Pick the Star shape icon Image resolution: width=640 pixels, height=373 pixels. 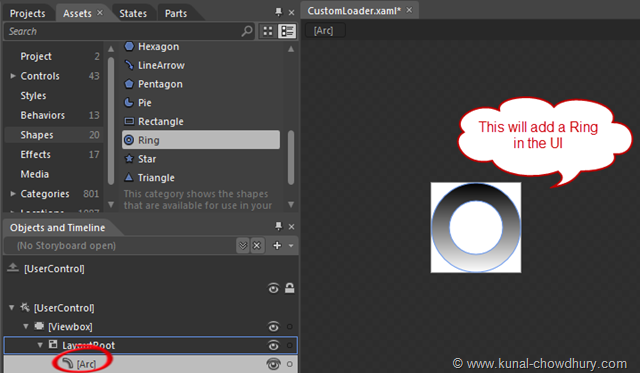click(x=129, y=159)
